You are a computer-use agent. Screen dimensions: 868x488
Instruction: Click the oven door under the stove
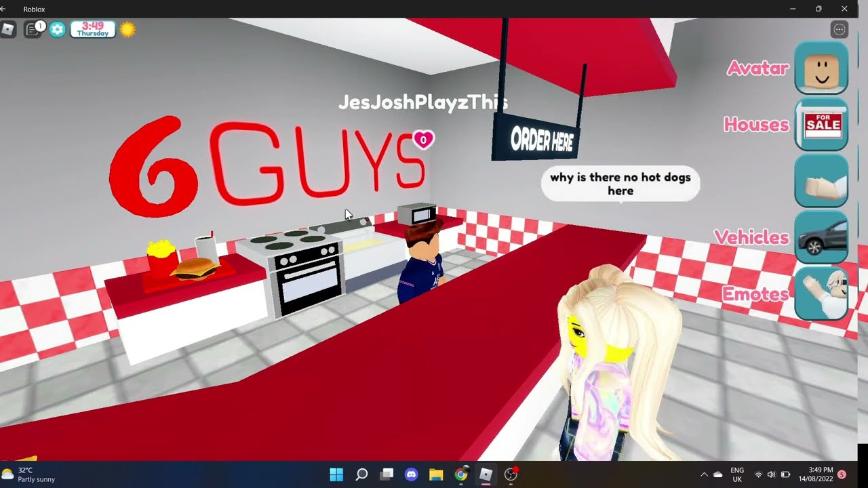311,284
